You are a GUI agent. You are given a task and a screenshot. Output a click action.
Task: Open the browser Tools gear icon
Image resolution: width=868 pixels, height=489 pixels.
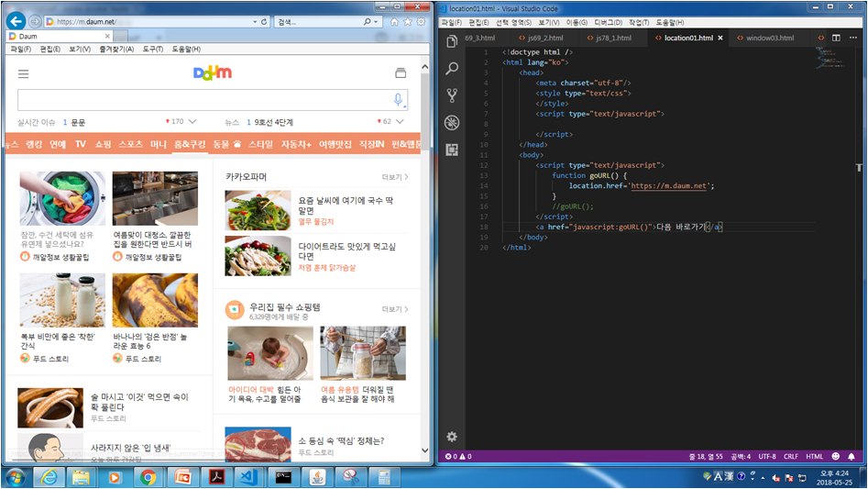421,22
